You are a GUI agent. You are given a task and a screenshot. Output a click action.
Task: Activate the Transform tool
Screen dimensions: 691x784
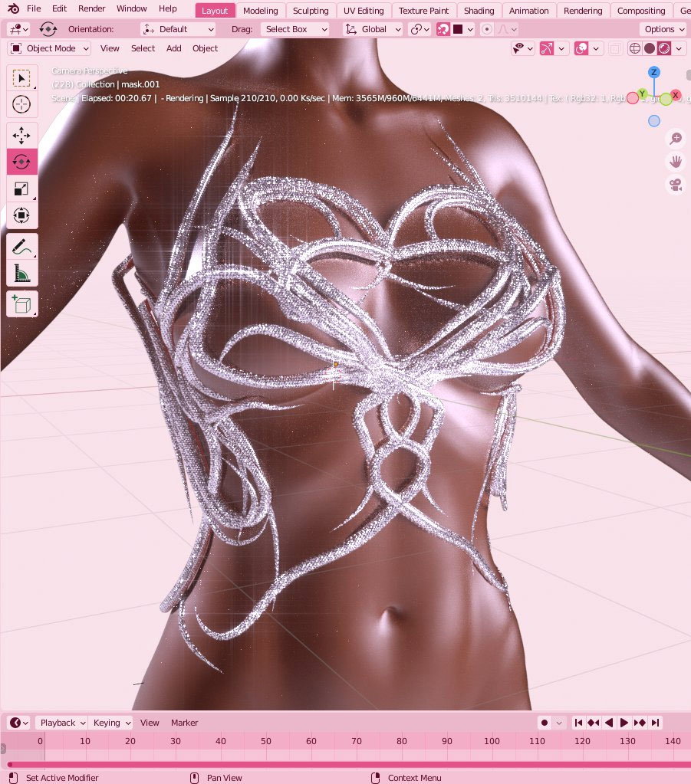pyautogui.click(x=21, y=215)
